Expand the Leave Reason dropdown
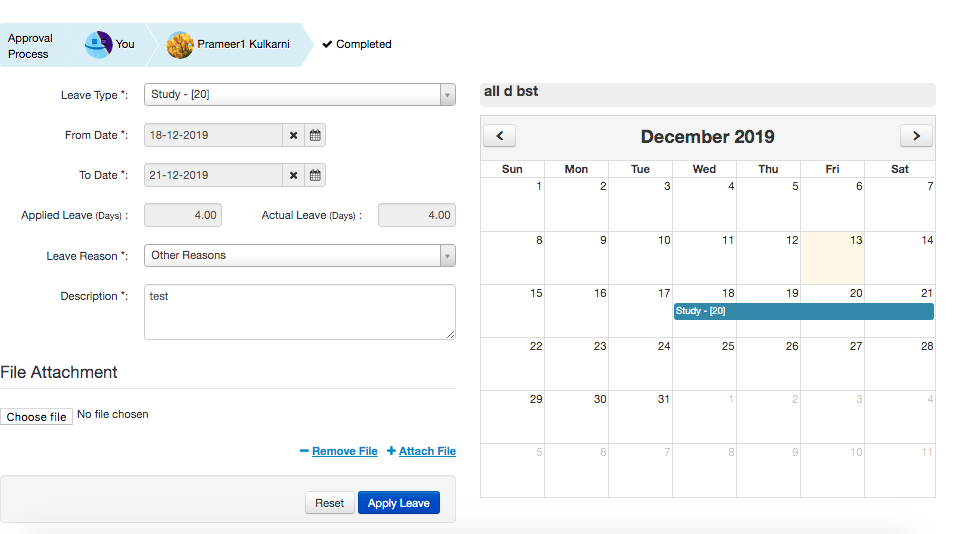 pyautogui.click(x=447, y=256)
